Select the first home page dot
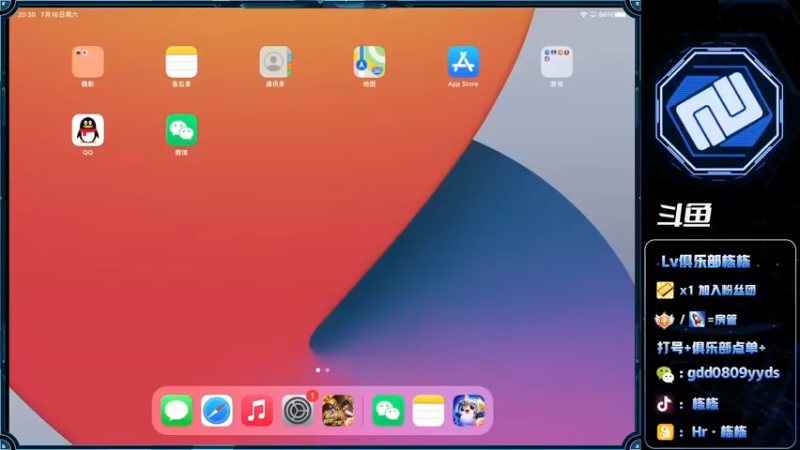This screenshot has height=450, width=800. [x=318, y=370]
